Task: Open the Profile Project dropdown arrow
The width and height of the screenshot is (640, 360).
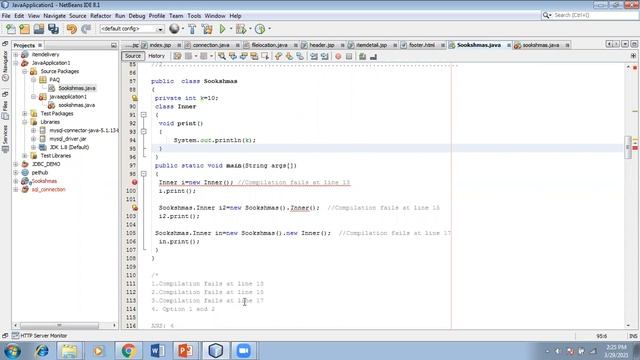Action: [269, 29]
